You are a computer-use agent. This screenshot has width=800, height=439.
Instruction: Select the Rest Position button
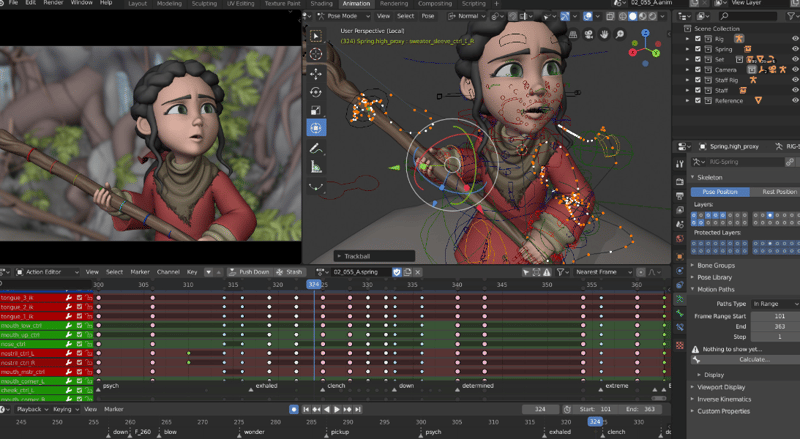pyautogui.click(x=775, y=192)
